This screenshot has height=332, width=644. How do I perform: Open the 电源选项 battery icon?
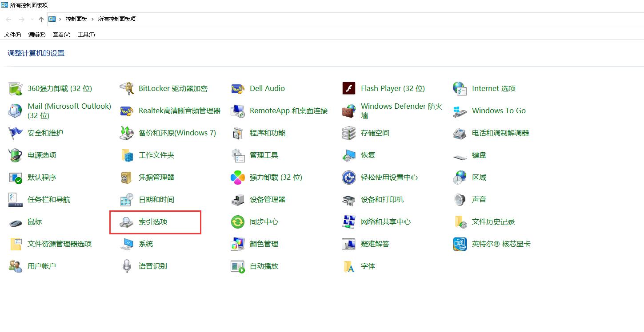coord(15,155)
